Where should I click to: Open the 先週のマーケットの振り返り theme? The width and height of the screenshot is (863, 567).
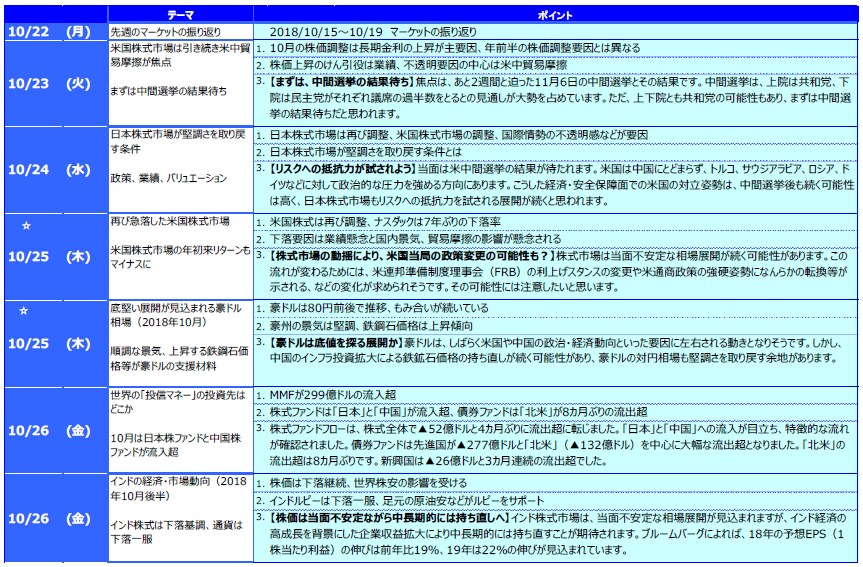pyautogui.click(x=166, y=33)
